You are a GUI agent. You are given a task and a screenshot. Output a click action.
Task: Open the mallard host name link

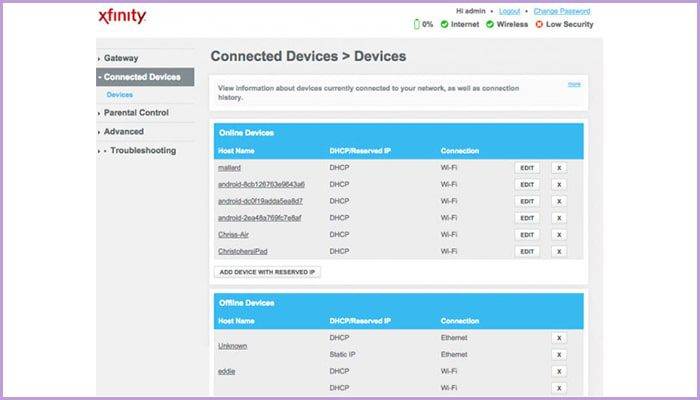point(229,168)
